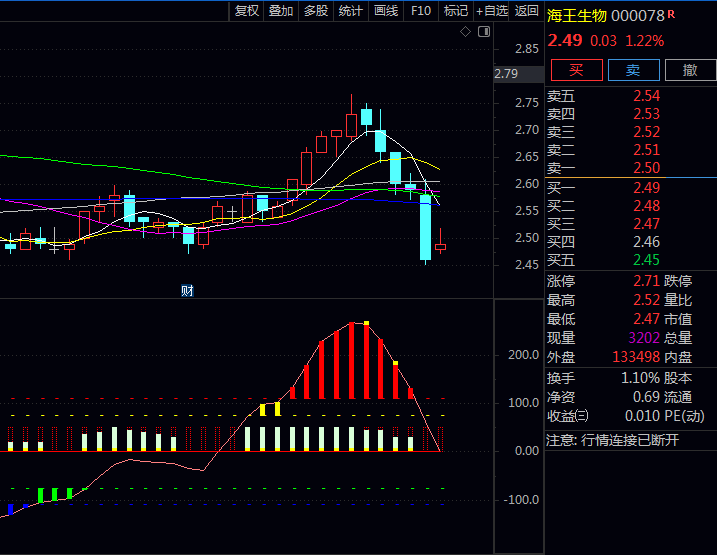
Task: Open the 复权 price adjustment menu
Action: pyautogui.click(x=247, y=11)
